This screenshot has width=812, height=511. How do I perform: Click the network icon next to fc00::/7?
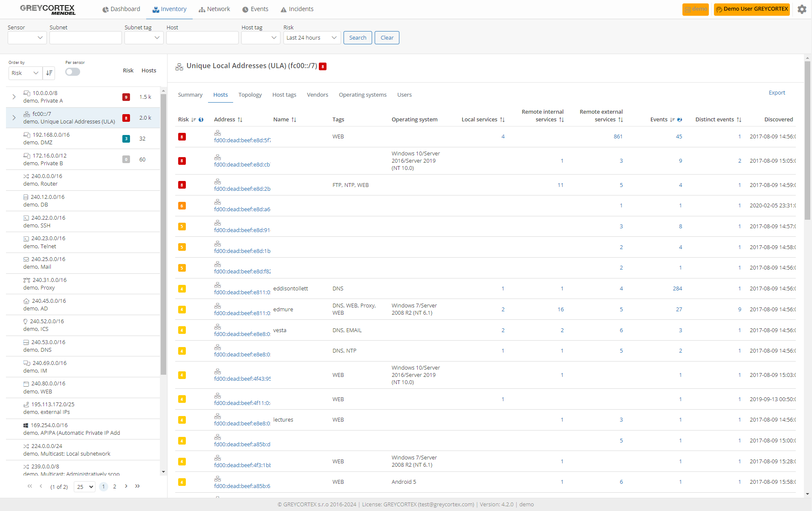(26, 114)
